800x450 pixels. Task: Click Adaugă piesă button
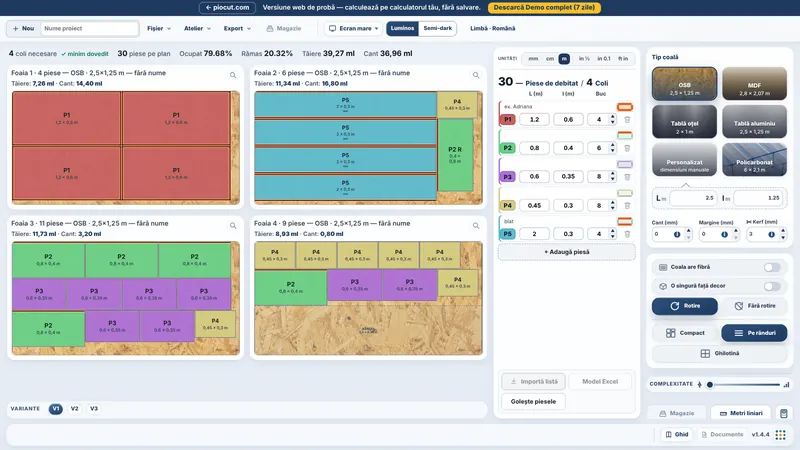click(x=566, y=252)
